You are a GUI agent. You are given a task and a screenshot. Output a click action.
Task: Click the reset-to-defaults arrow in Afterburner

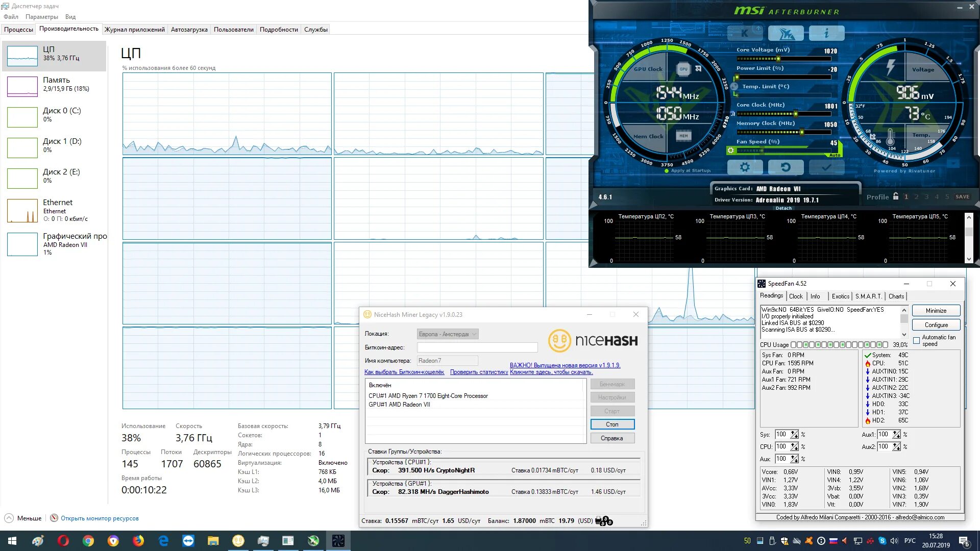pyautogui.click(x=786, y=167)
